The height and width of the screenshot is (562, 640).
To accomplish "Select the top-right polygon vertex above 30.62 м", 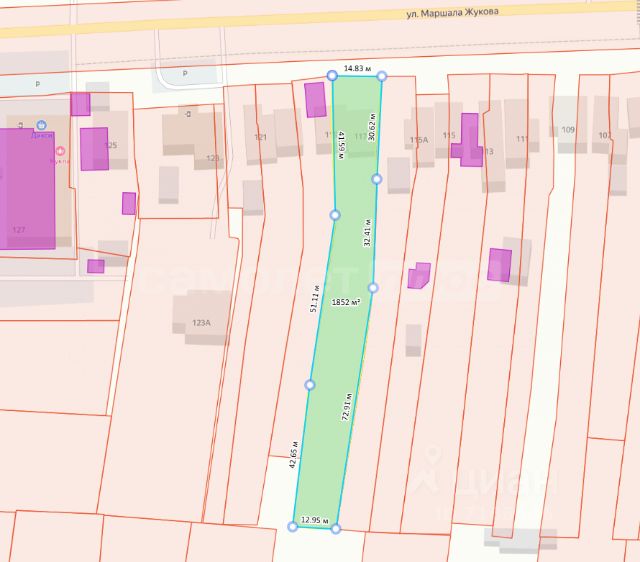I will [382, 76].
